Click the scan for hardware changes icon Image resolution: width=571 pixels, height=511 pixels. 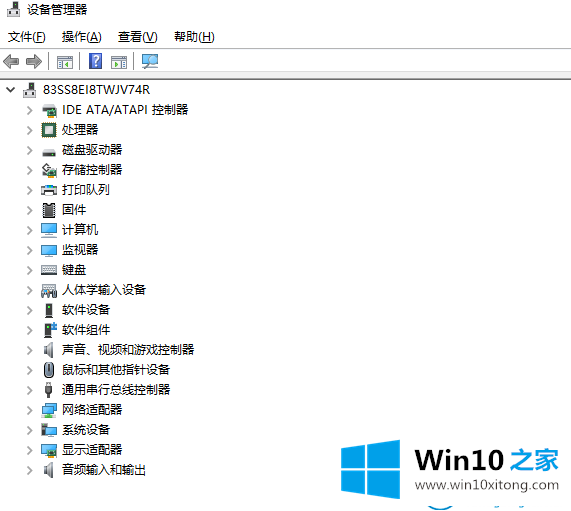150,62
